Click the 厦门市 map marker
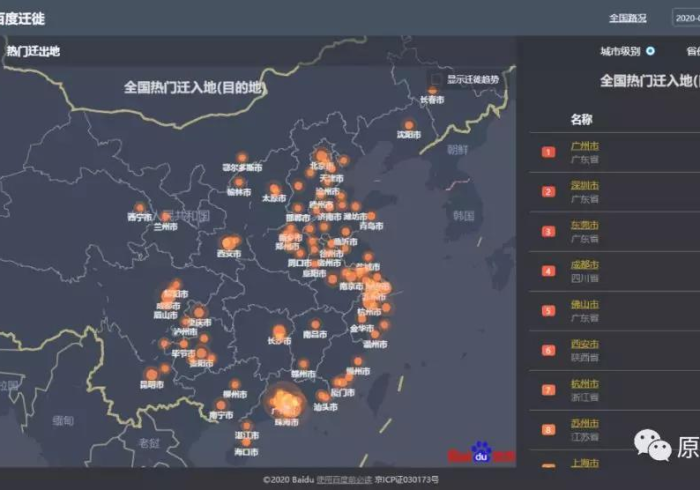Viewport: 700px width, 490px height. point(341,382)
